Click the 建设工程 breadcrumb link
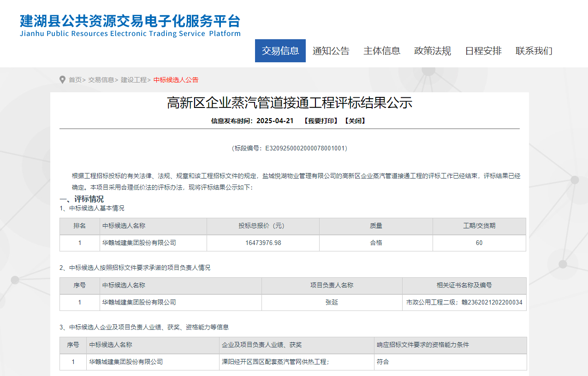The image size is (588, 376). (134, 80)
